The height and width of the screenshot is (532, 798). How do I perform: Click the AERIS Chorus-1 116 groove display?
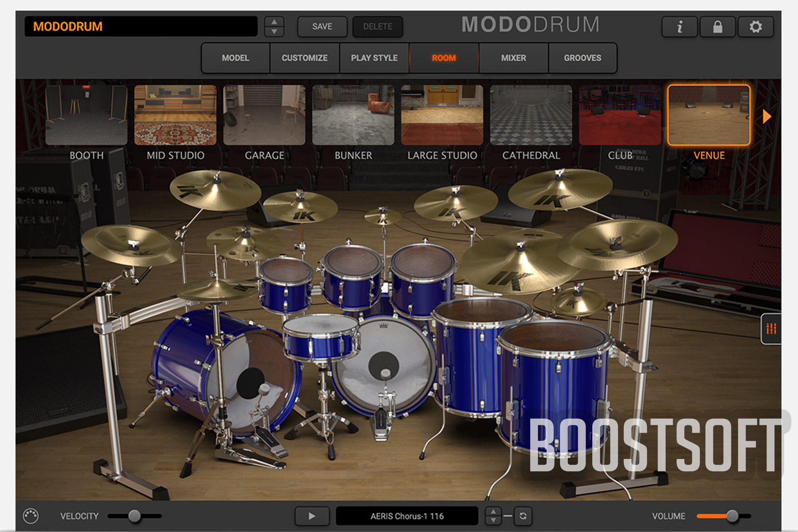pyautogui.click(x=407, y=516)
